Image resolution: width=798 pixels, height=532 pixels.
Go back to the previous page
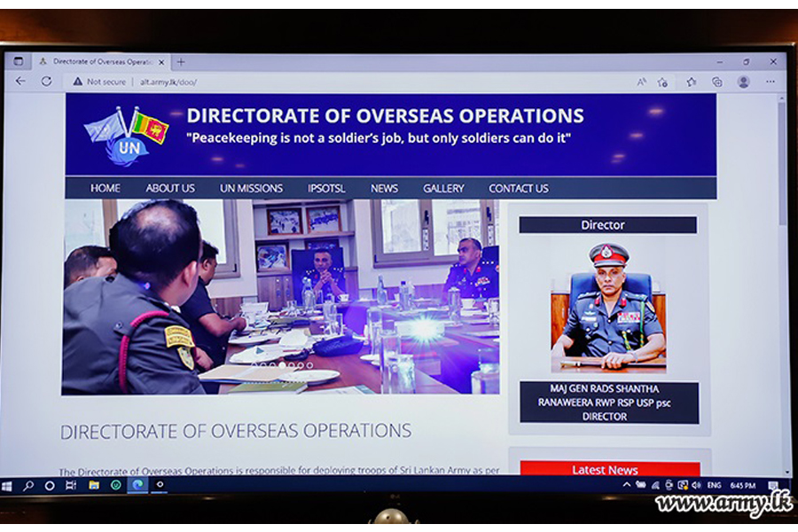click(x=20, y=81)
